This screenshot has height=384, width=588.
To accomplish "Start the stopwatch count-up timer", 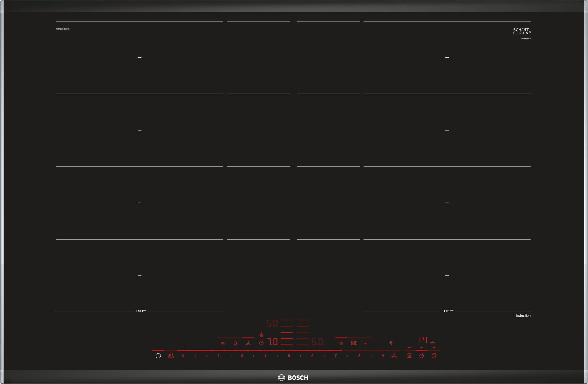I will coord(434,356).
